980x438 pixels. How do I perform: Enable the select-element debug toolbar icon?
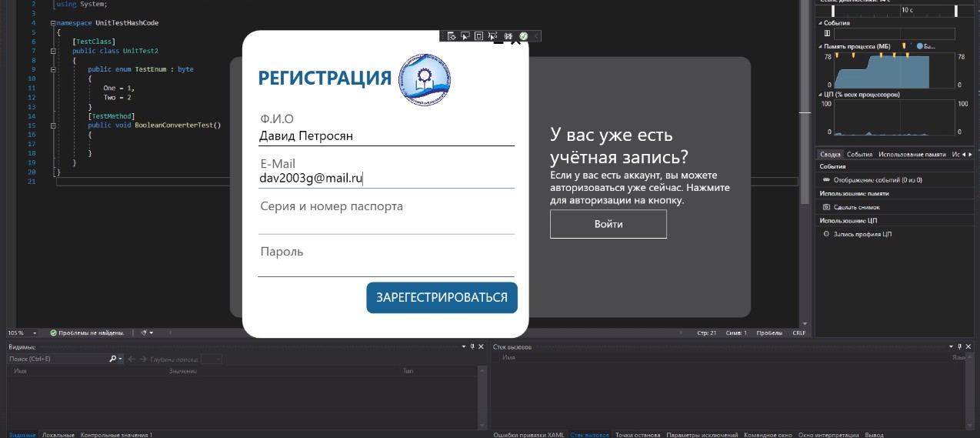pos(465,36)
